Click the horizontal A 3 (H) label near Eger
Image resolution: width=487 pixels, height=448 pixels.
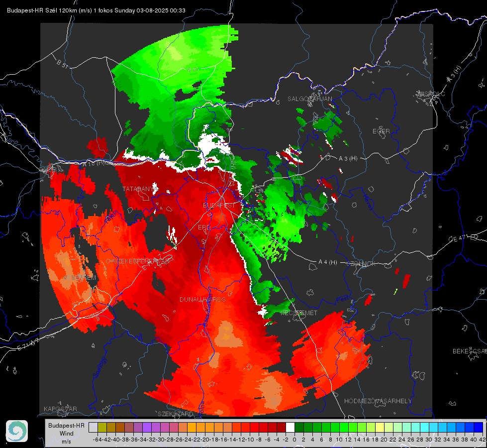(x=348, y=159)
